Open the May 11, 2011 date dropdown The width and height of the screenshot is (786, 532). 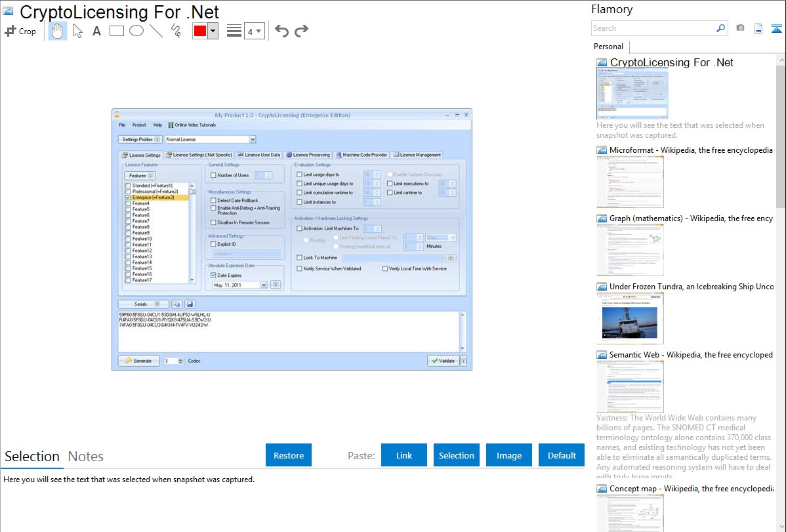[x=264, y=285]
